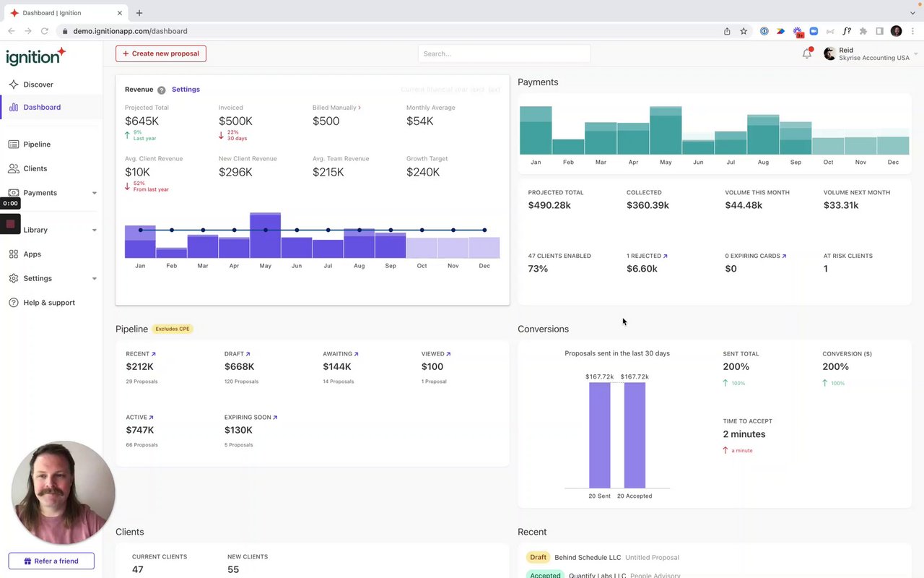Bookmark this page with the star icon
This screenshot has width=924, height=578.
pyautogui.click(x=744, y=31)
